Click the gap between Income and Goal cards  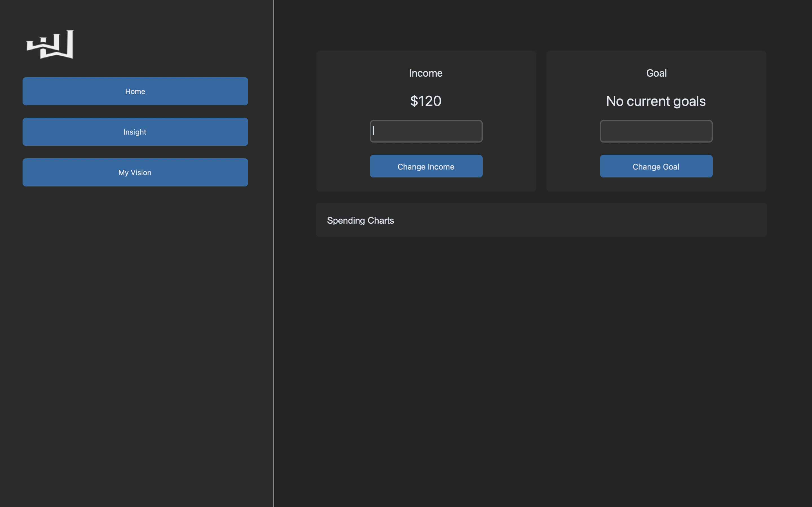[x=541, y=121]
